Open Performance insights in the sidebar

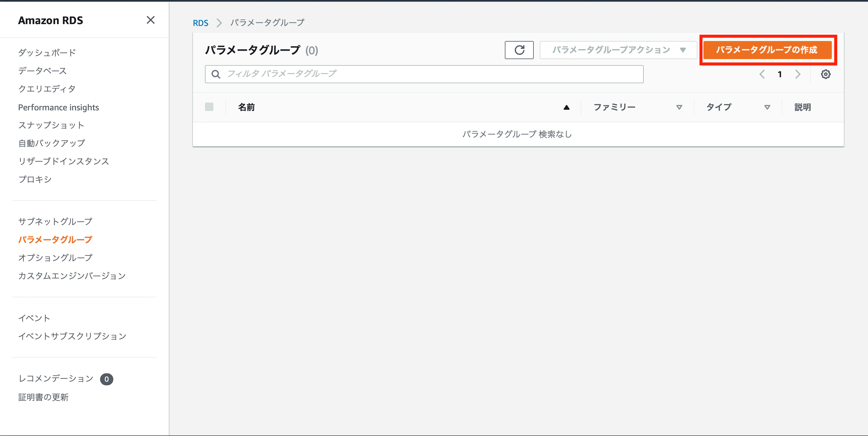(x=59, y=107)
